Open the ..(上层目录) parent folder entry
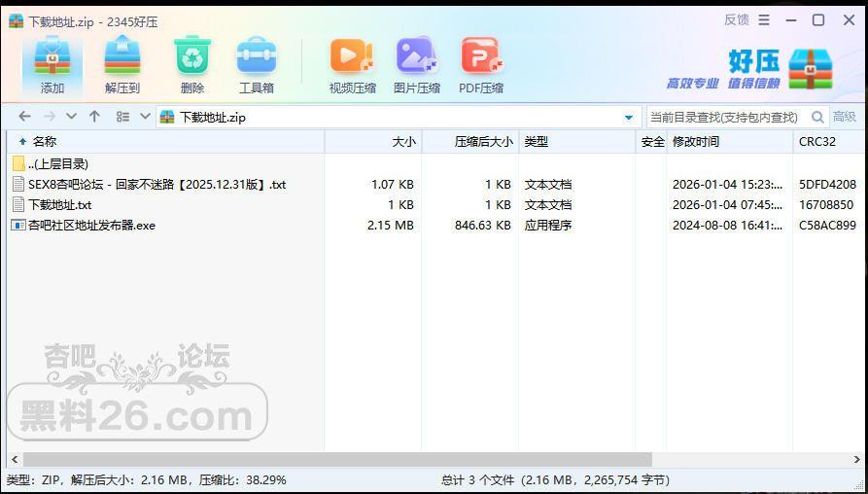Image resolution: width=868 pixels, height=494 pixels. 57,164
